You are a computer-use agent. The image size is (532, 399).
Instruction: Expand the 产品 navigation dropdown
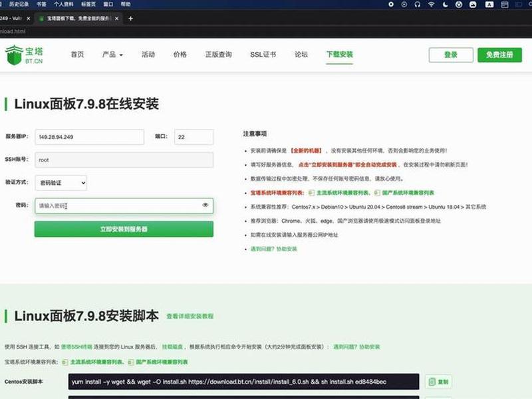[112, 55]
